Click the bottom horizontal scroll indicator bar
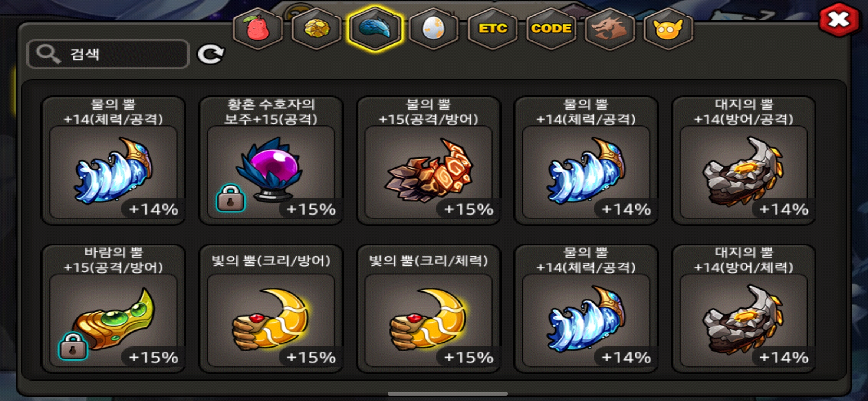 click(x=447, y=394)
